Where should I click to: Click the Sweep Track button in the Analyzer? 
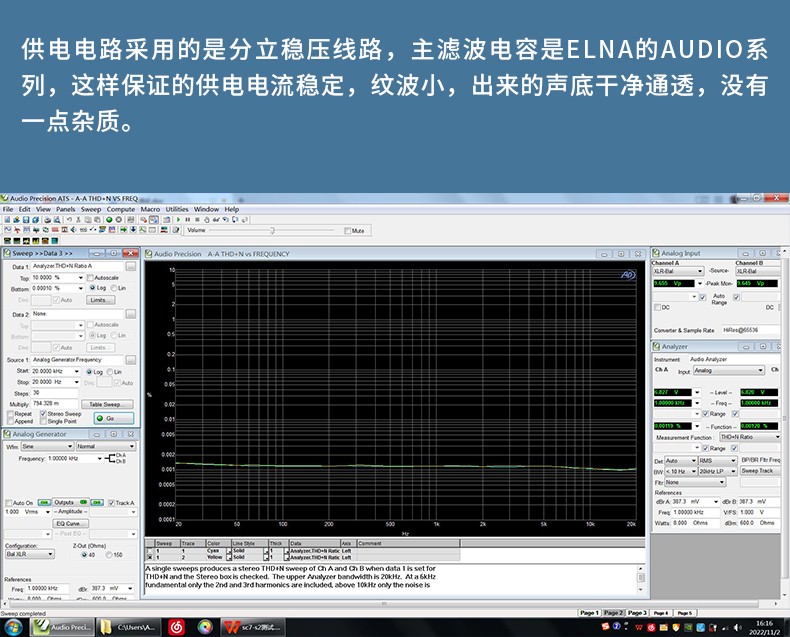click(x=760, y=471)
